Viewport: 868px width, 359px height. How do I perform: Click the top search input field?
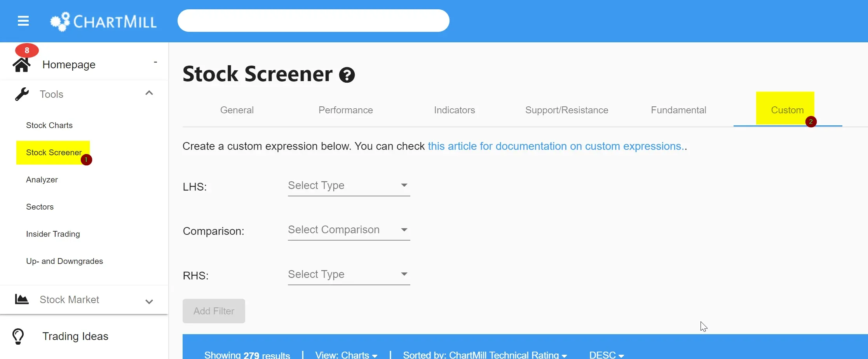click(313, 21)
